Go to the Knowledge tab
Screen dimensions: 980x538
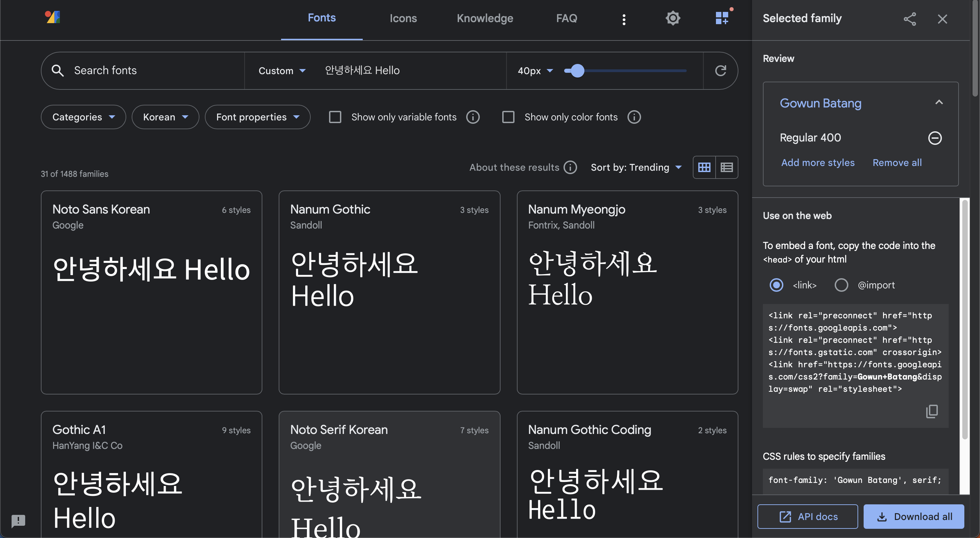pyautogui.click(x=485, y=18)
